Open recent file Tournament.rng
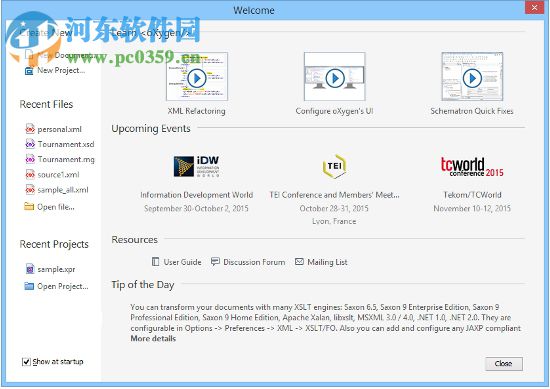550x389 pixels. click(66, 159)
